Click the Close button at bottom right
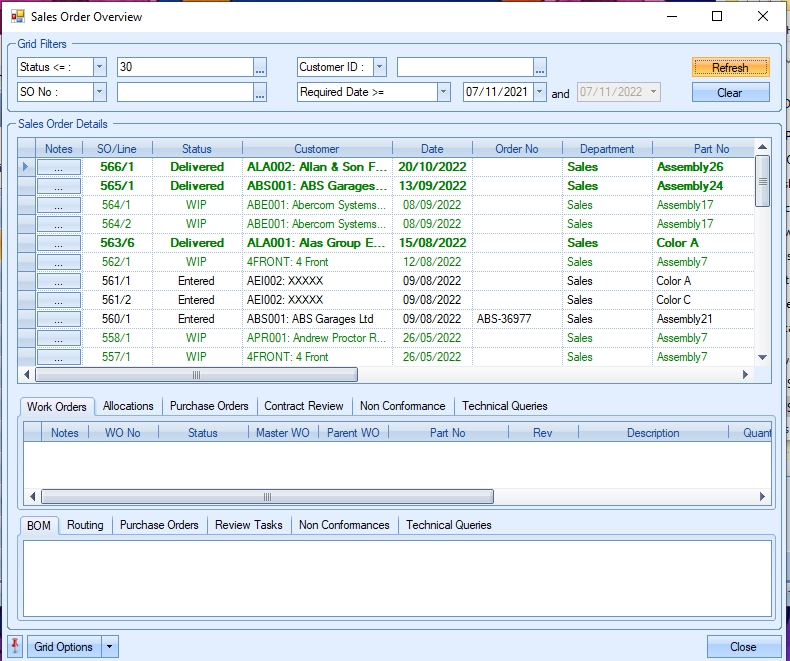This screenshot has width=790, height=661. (743, 647)
